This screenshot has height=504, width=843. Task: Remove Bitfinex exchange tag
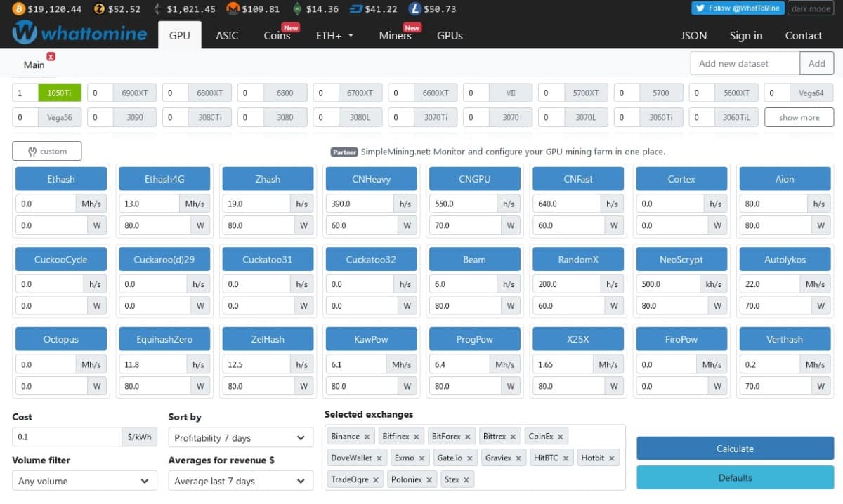416,437
